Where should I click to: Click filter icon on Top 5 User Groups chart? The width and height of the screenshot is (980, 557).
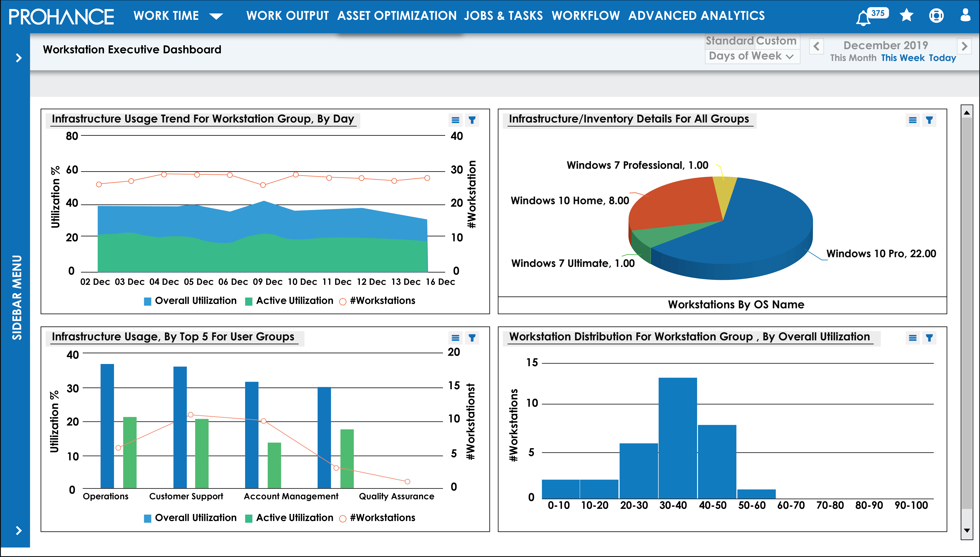click(472, 338)
